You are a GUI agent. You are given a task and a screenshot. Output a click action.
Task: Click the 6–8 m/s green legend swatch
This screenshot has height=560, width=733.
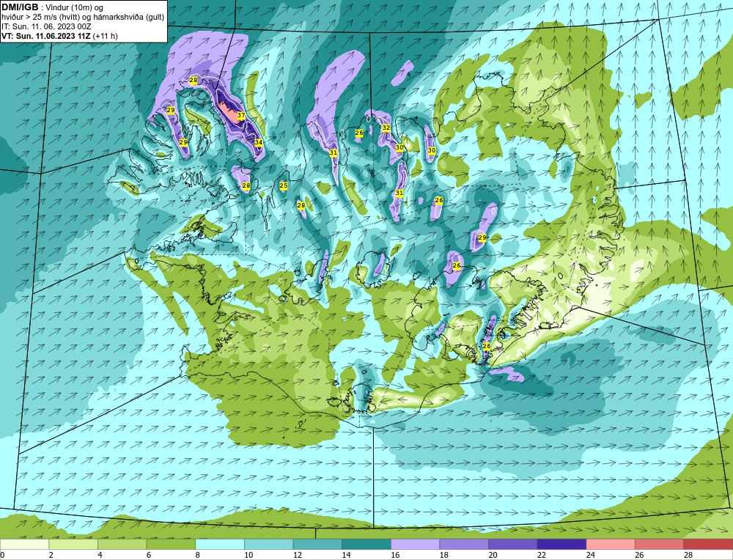point(171,544)
